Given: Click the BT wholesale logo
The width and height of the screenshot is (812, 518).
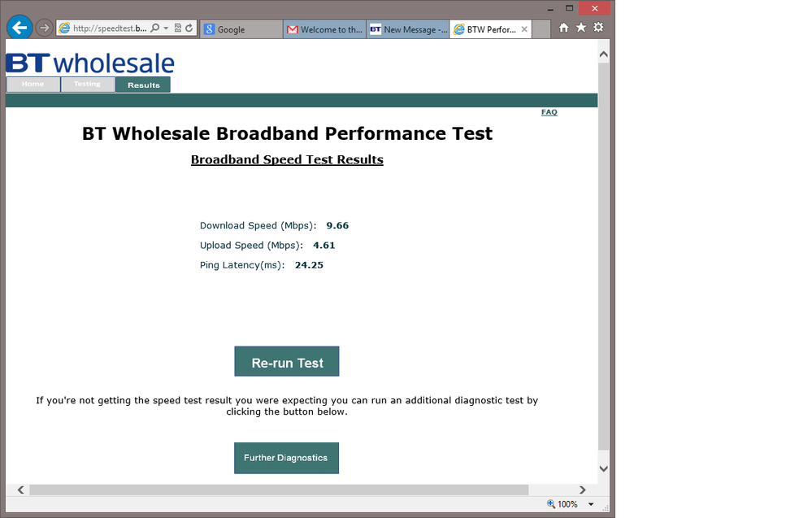Looking at the screenshot, I should (x=90, y=63).
